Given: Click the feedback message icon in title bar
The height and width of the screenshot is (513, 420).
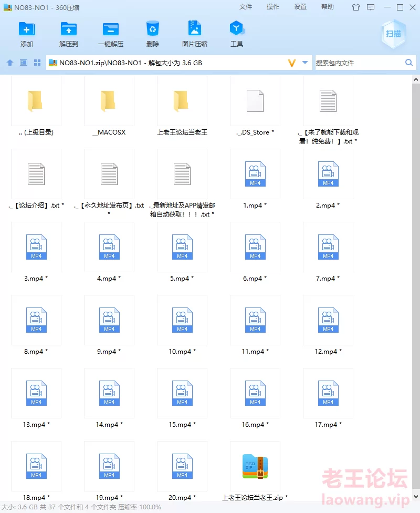Looking at the screenshot, I should pos(371,7).
